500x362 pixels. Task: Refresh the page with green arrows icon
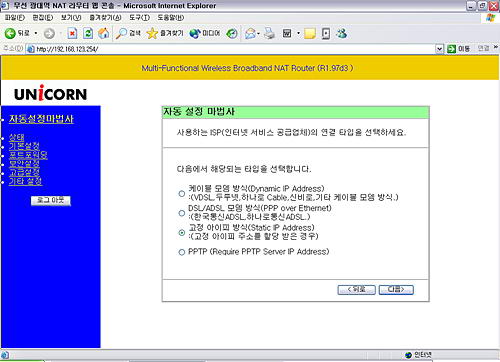[88, 33]
